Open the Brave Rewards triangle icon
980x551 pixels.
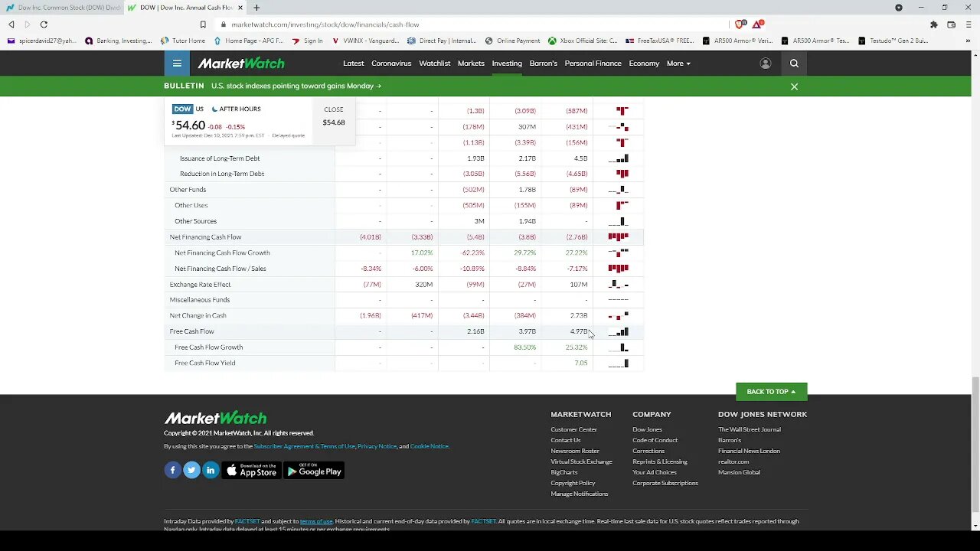coord(757,24)
